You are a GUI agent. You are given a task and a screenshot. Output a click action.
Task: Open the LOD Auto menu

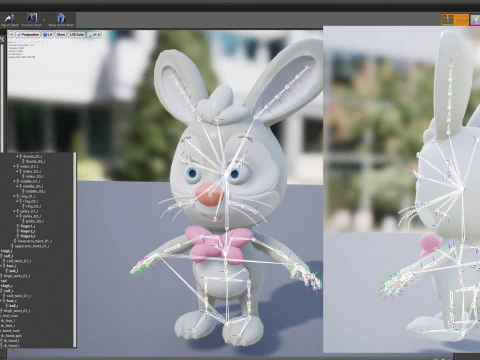coord(77,34)
